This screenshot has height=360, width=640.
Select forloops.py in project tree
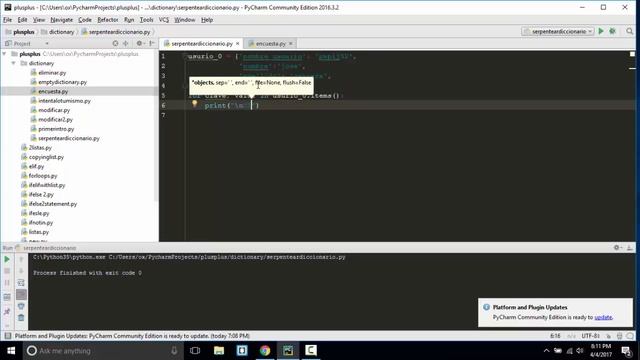click(43, 176)
